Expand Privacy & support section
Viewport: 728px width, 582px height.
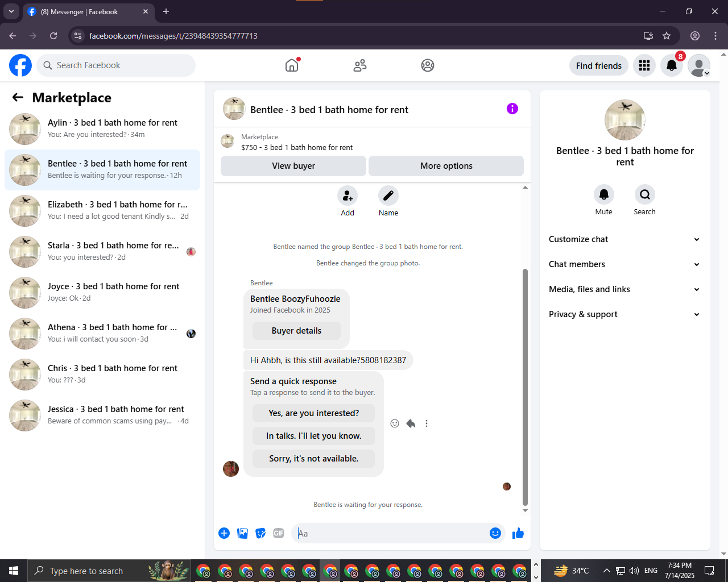[x=624, y=314]
